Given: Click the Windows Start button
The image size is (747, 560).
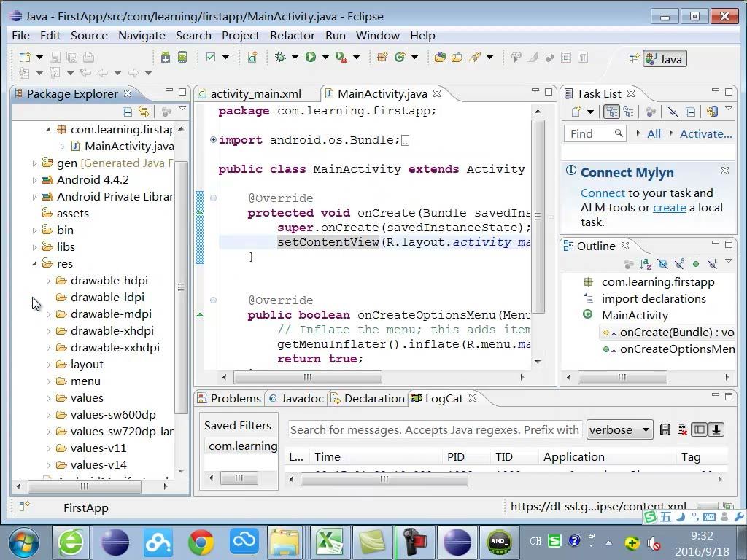Looking at the screenshot, I should point(24,542).
